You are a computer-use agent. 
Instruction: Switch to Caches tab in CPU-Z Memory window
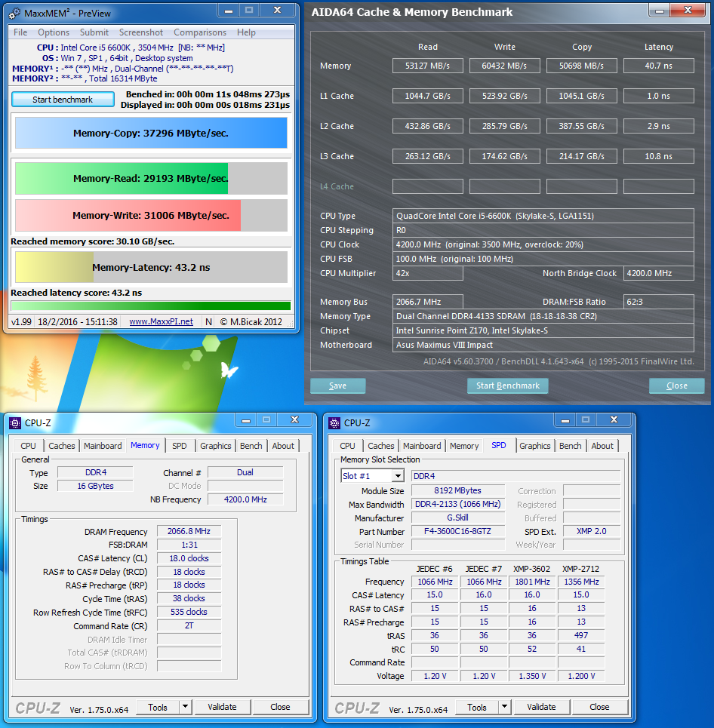(x=62, y=446)
